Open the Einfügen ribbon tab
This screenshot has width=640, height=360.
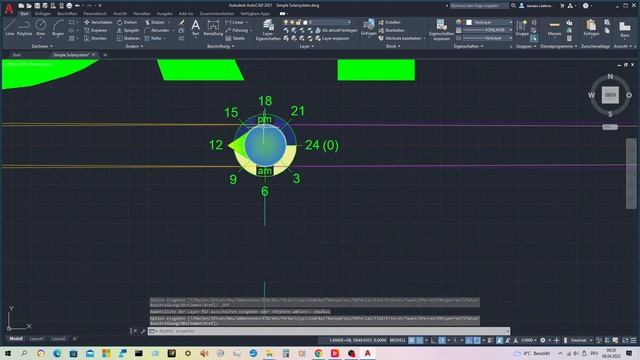pos(42,13)
